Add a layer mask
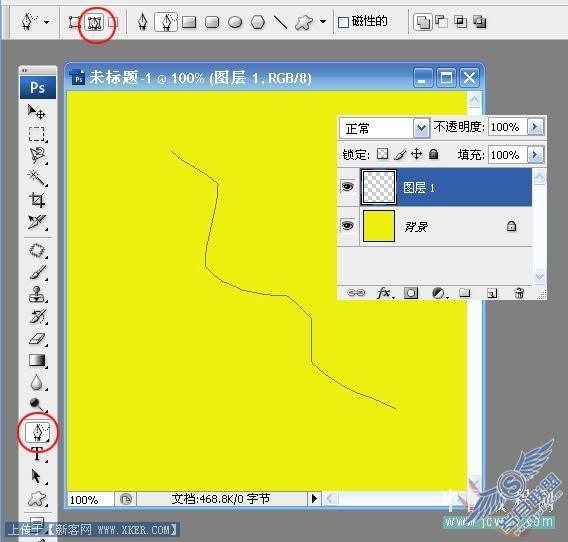 [x=411, y=293]
